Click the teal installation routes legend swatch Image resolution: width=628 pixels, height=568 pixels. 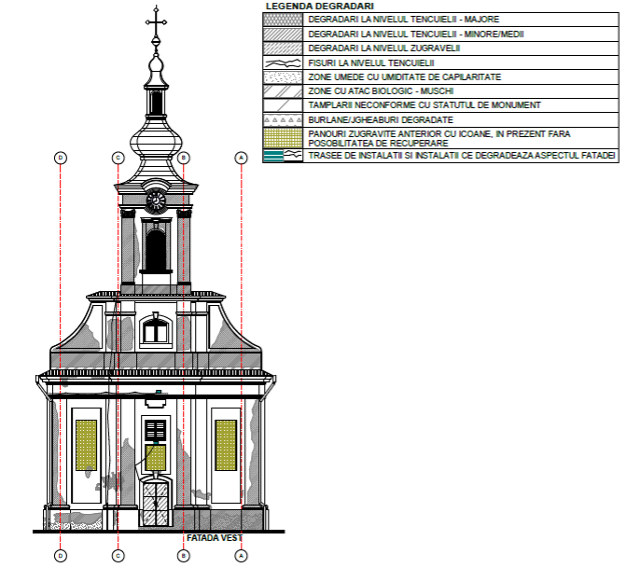283,157
